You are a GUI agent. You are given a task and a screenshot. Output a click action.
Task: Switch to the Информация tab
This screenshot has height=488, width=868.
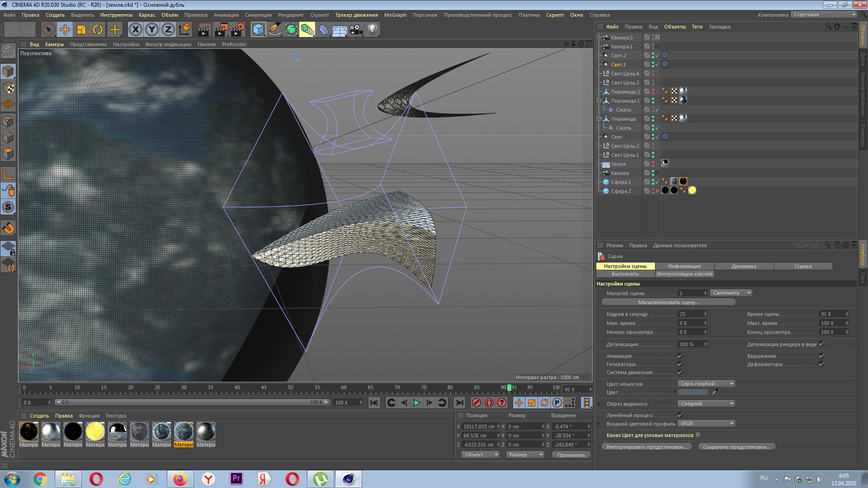coord(684,267)
